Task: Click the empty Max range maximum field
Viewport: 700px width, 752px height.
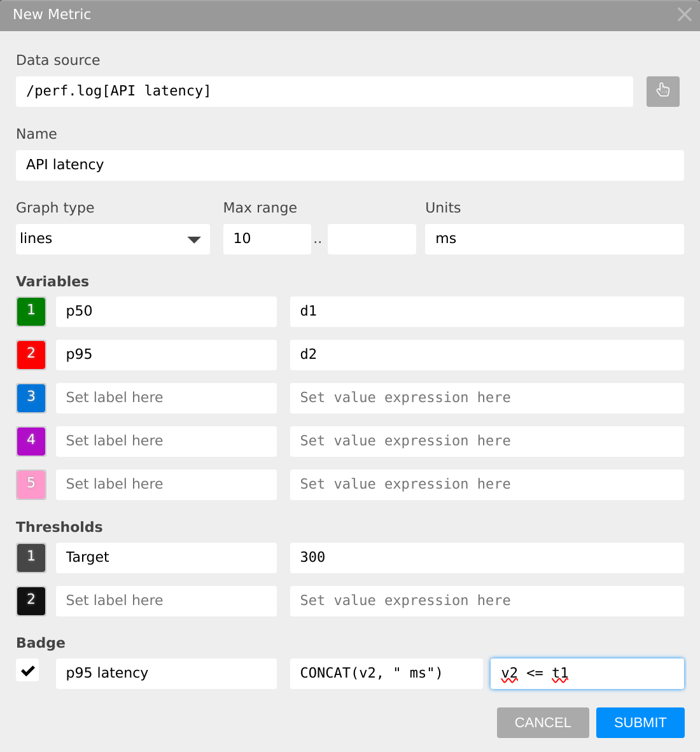Action: (x=372, y=239)
